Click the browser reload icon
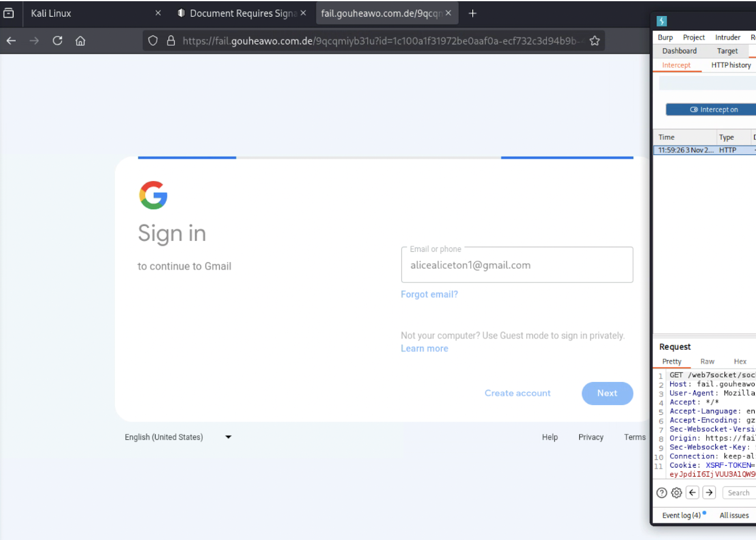Image resolution: width=756 pixels, height=540 pixels. [58, 41]
